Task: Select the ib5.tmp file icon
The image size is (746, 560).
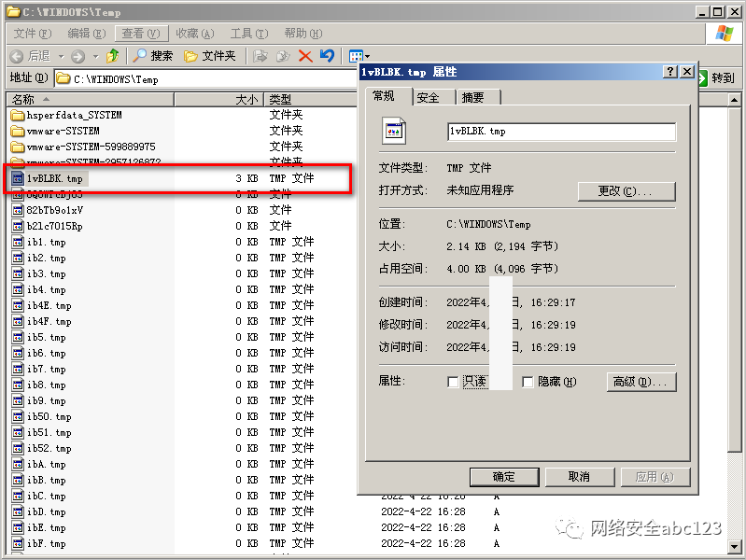Action: pos(18,337)
